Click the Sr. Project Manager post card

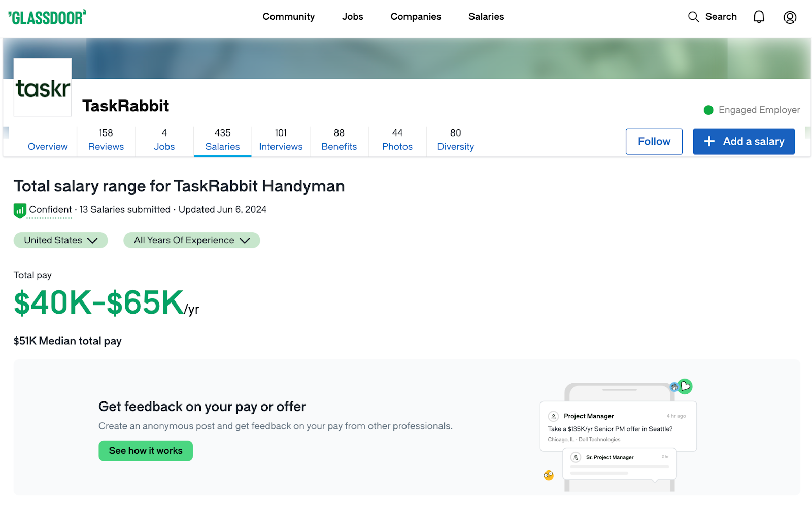coord(620,463)
